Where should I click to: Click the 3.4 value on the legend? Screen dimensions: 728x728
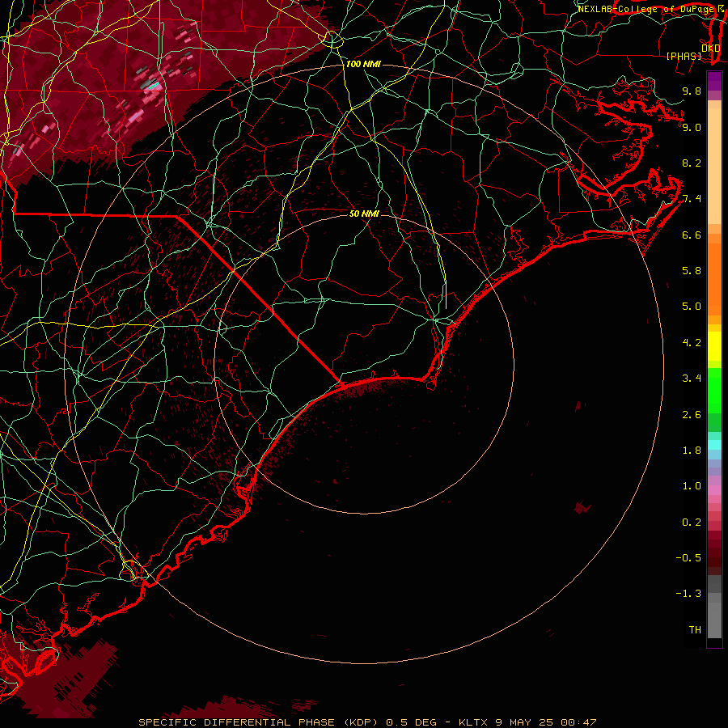(692, 379)
